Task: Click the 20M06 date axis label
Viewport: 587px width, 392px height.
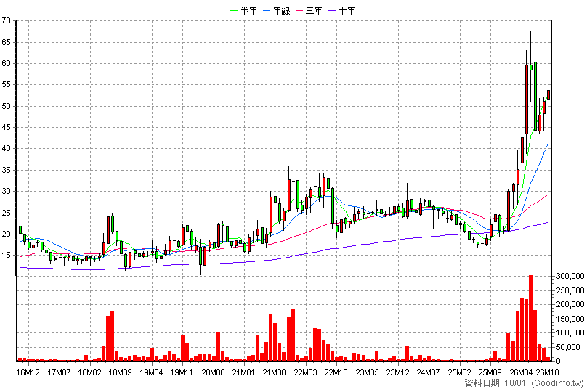Action: pos(213,372)
